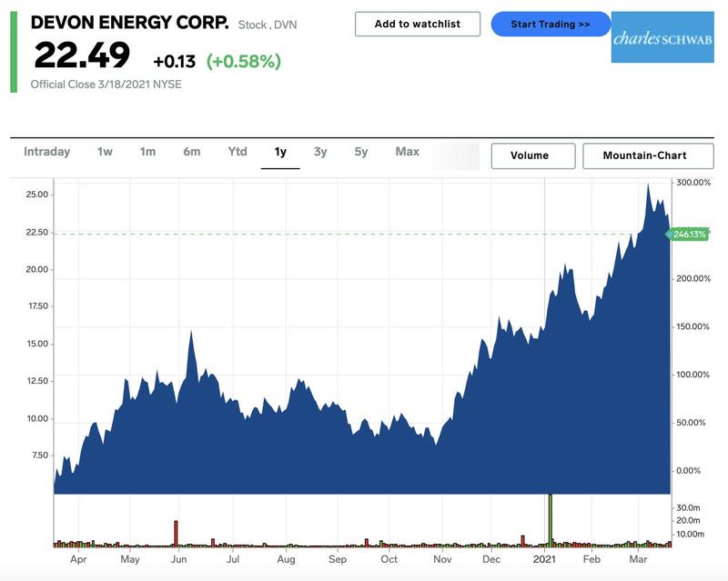The width and height of the screenshot is (728, 581).
Task: Select the 1m time range
Action: point(147,152)
